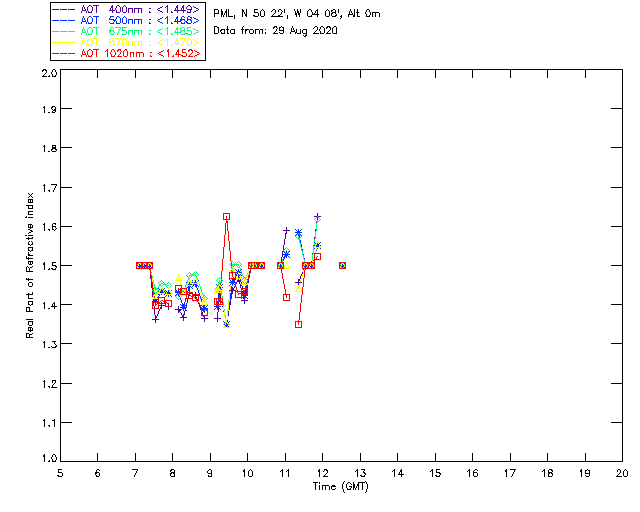The height and width of the screenshot is (512, 640).
Task: Click the y-axis tick label '1.1'
Action: [49, 423]
